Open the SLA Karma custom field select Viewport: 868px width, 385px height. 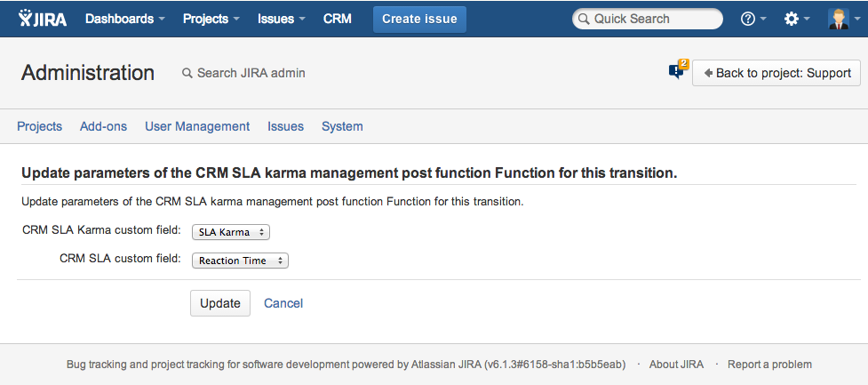pyautogui.click(x=230, y=232)
